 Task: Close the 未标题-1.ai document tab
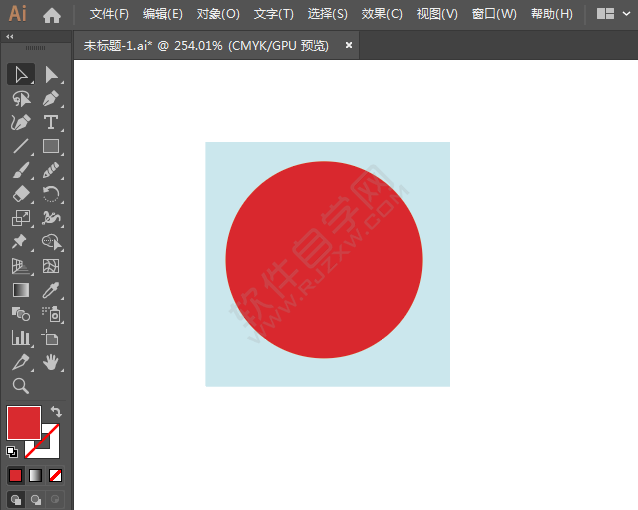pos(349,45)
